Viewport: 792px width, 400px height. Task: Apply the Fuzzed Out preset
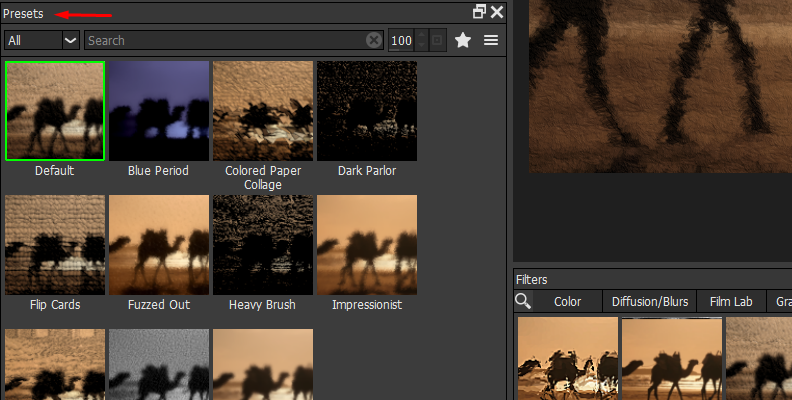coord(159,245)
